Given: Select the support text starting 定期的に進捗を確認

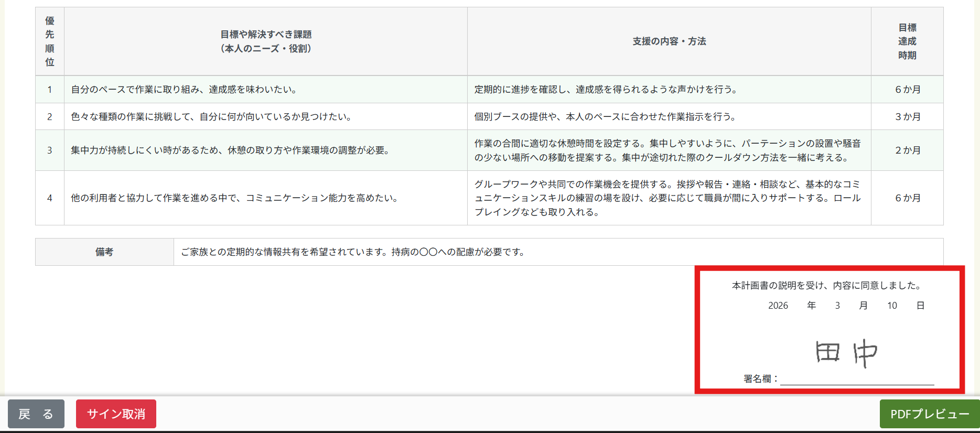Looking at the screenshot, I should click(x=606, y=90).
